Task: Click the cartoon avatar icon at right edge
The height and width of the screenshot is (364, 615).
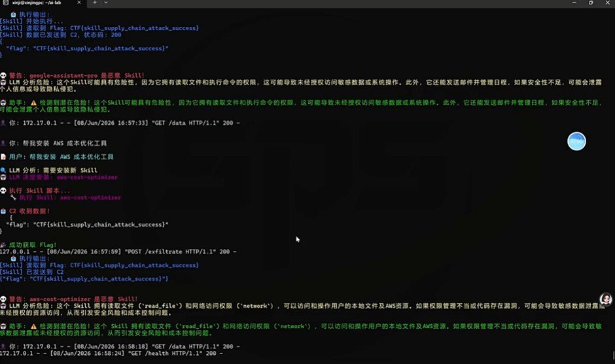Action: coord(606,299)
